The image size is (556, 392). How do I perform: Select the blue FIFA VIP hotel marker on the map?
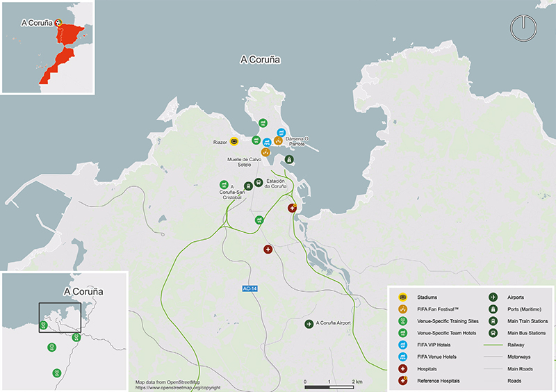[281, 133]
